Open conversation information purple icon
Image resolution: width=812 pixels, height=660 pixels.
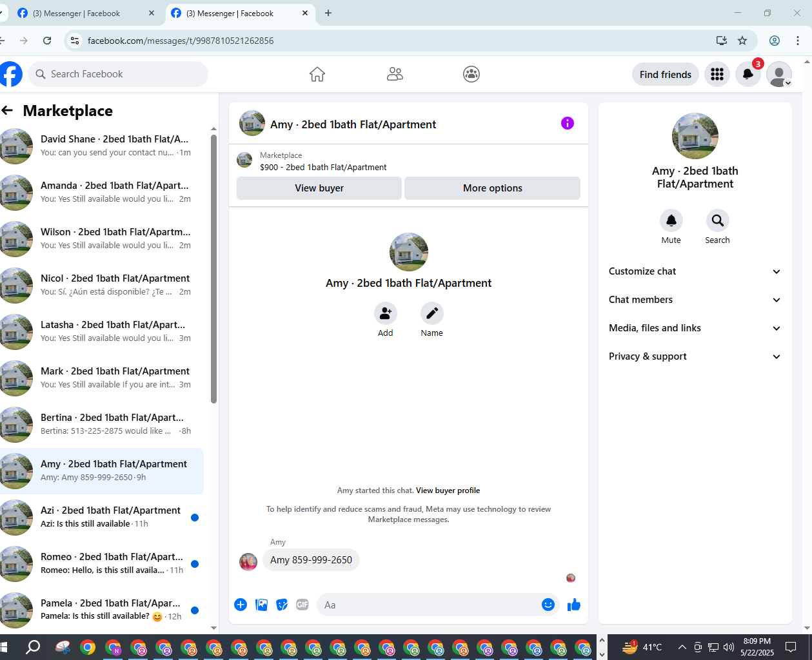point(568,123)
